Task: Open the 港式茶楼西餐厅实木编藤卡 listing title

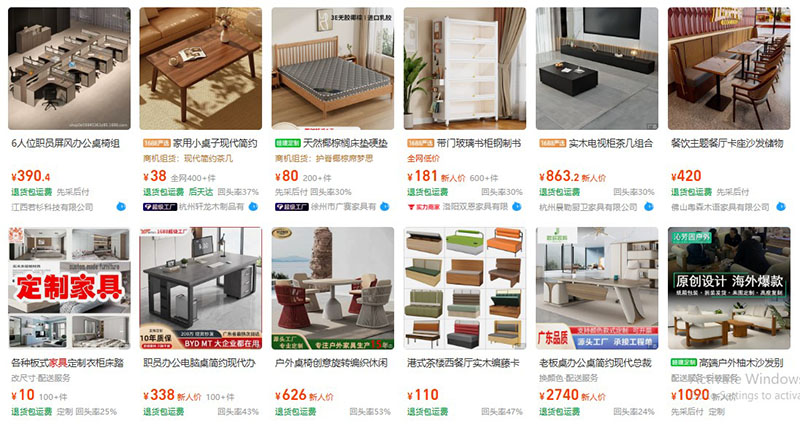Action: 463,363
